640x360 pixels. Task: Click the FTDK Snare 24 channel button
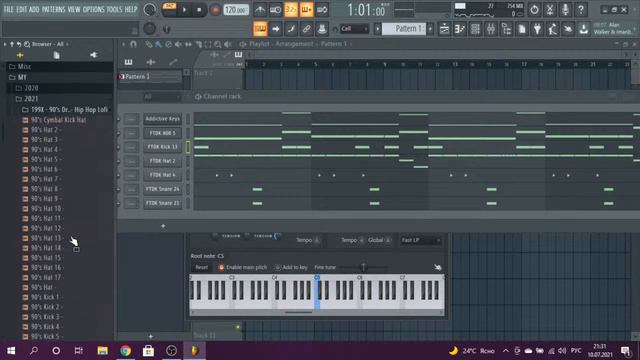click(162, 189)
